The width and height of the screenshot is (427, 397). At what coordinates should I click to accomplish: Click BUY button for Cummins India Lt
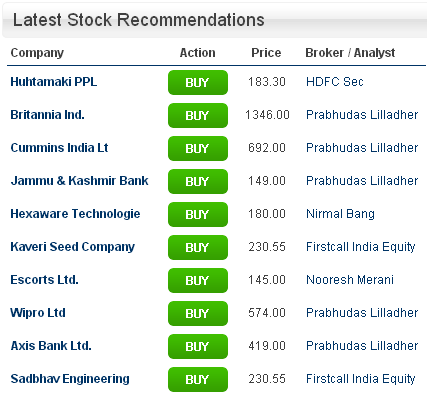tap(198, 148)
